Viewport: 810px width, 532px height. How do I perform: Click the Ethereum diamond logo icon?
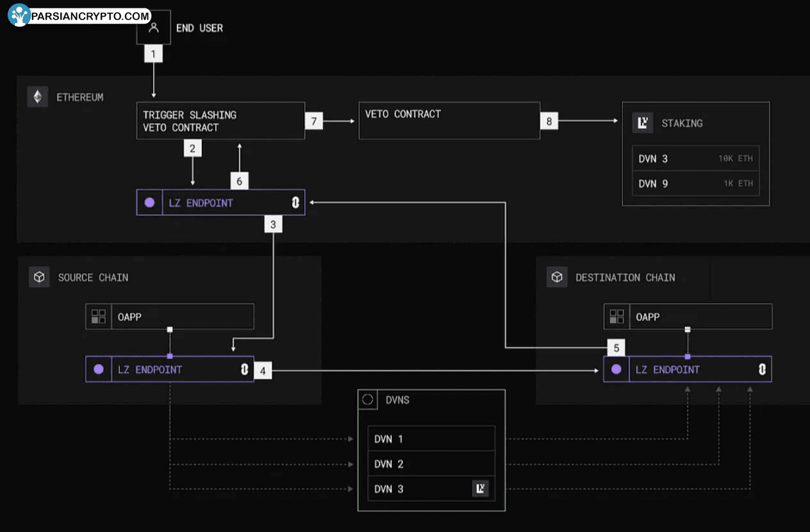38,97
